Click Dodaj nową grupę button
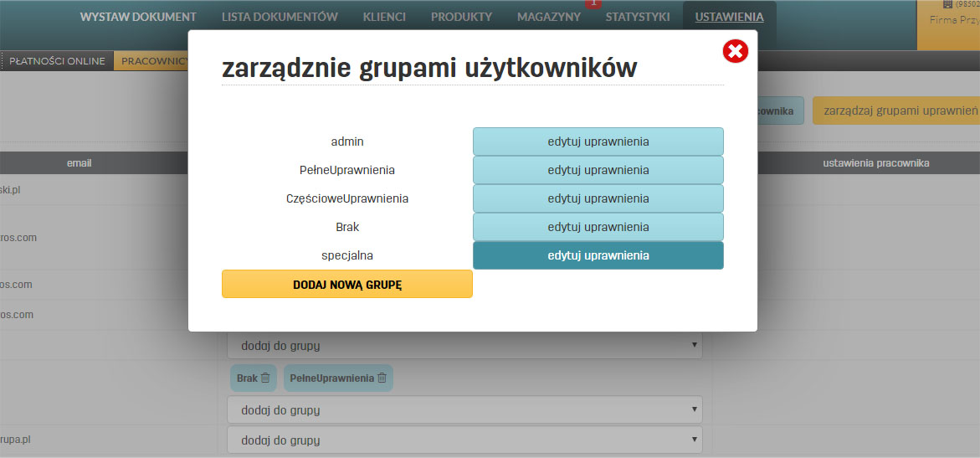This screenshot has height=458, width=980. (346, 284)
